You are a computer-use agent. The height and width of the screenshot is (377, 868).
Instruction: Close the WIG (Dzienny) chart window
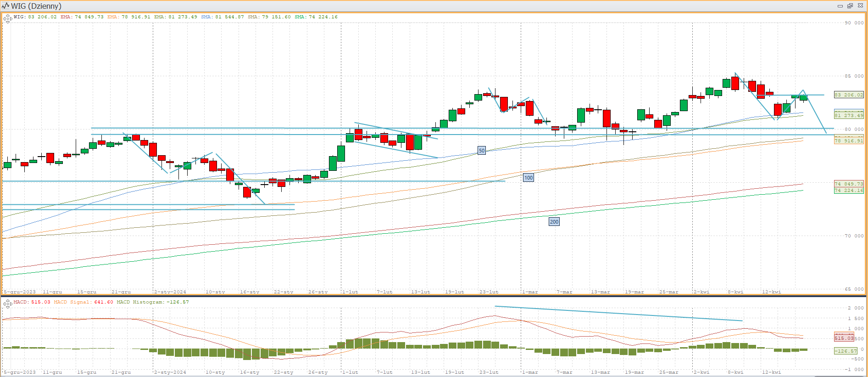[x=860, y=6]
